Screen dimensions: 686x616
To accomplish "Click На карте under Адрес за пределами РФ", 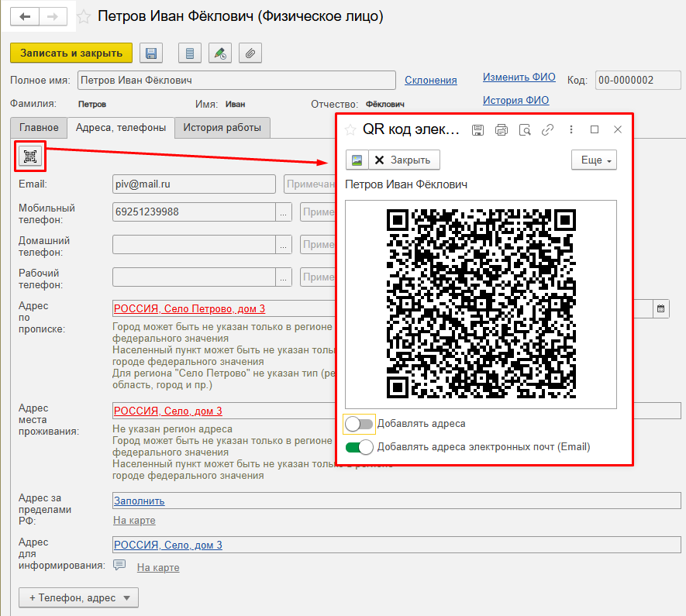I will pos(134,520).
